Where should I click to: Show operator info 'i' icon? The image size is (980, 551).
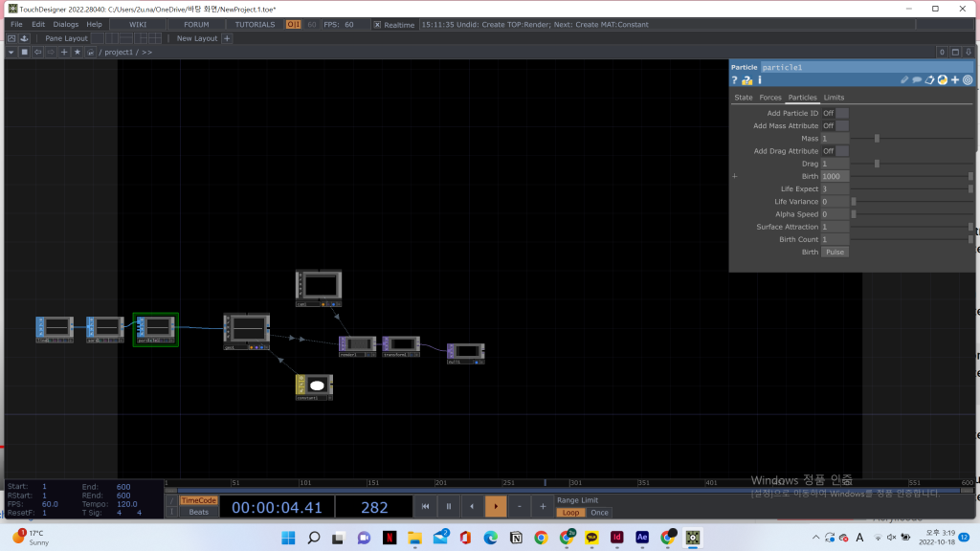(x=759, y=80)
